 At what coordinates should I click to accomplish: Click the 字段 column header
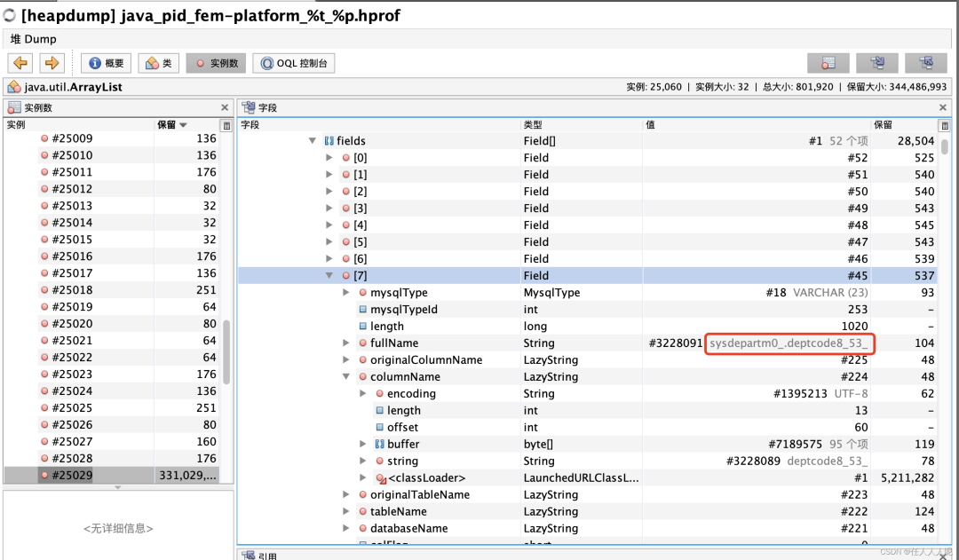click(379, 125)
